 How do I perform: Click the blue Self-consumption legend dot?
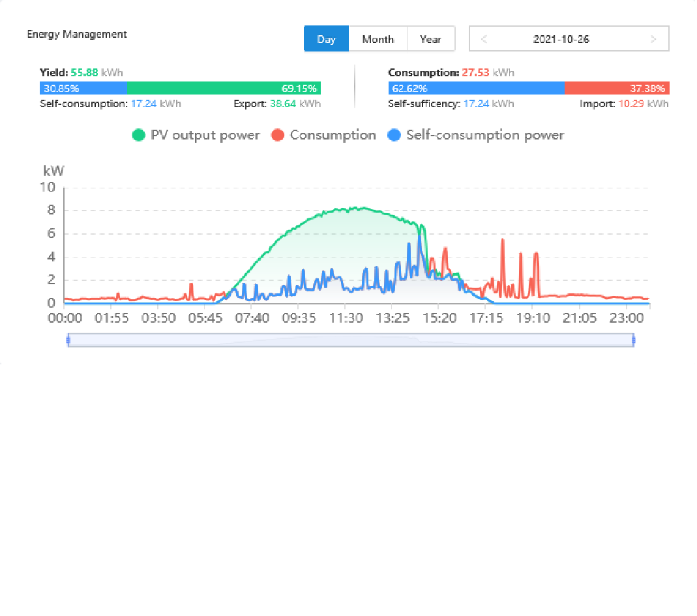[x=394, y=136]
